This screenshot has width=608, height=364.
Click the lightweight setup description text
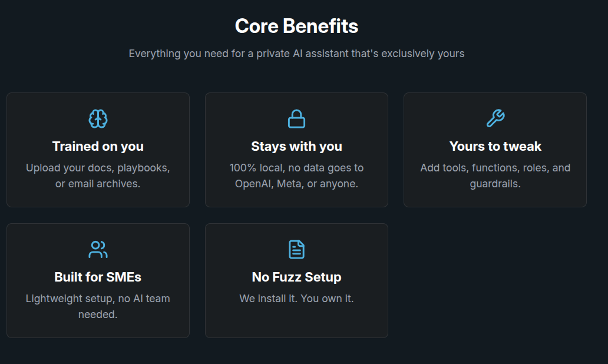(x=98, y=306)
